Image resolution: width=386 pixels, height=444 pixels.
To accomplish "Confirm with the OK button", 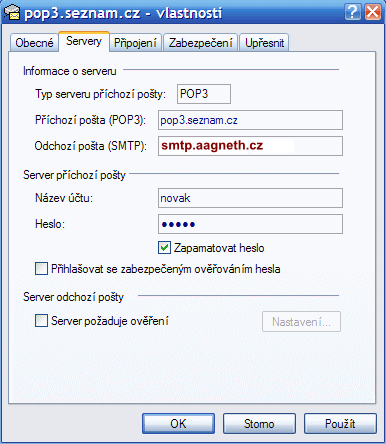I will (x=178, y=424).
